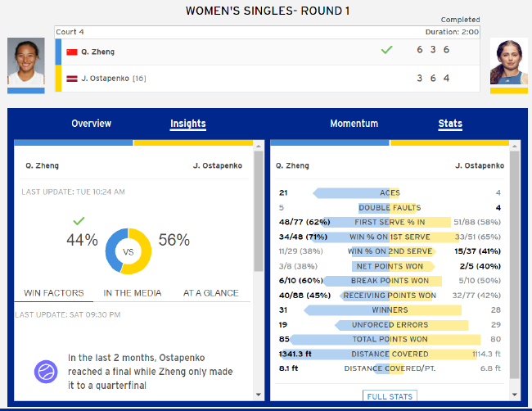Switch to In The Media section
The height and width of the screenshot is (411, 532).
point(132,293)
